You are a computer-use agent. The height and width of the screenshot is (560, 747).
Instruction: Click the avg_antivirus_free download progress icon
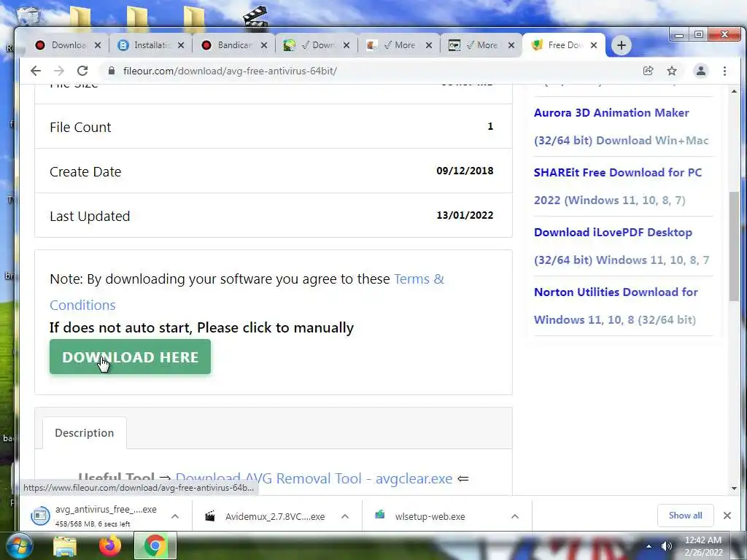click(x=40, y=516)
